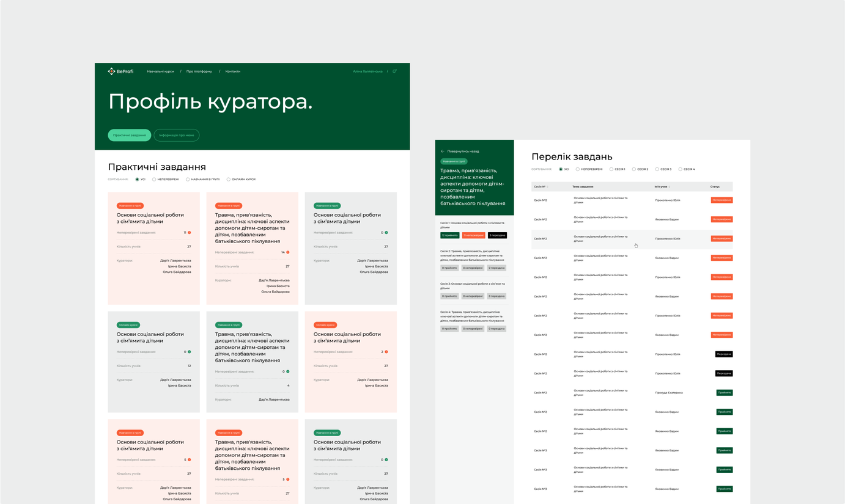This screenshot has height=504, width=845.
Task: Open Контакти in top navigation
Action: point(233,71)
